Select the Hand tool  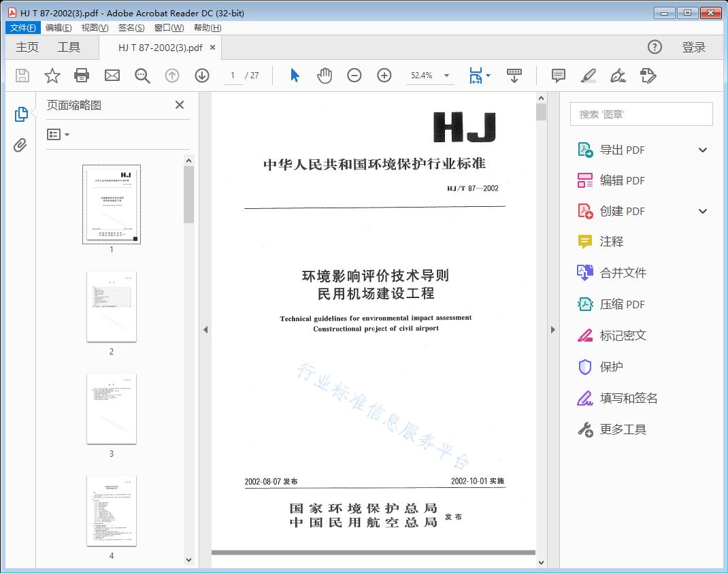(x=325, y=76)
